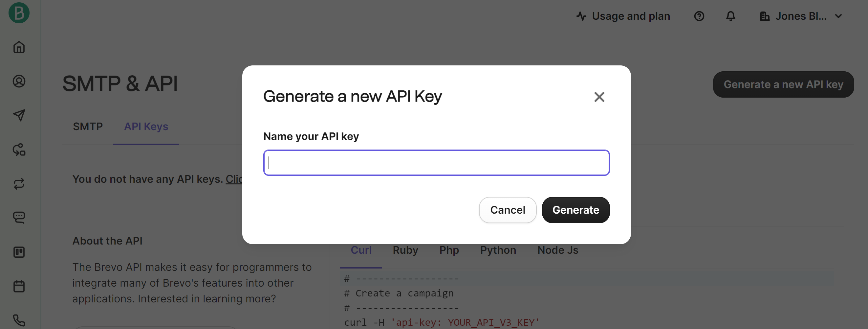The image size is (868, 329).
Task: Show the Php code sample tab
Action: click(449, 250)
